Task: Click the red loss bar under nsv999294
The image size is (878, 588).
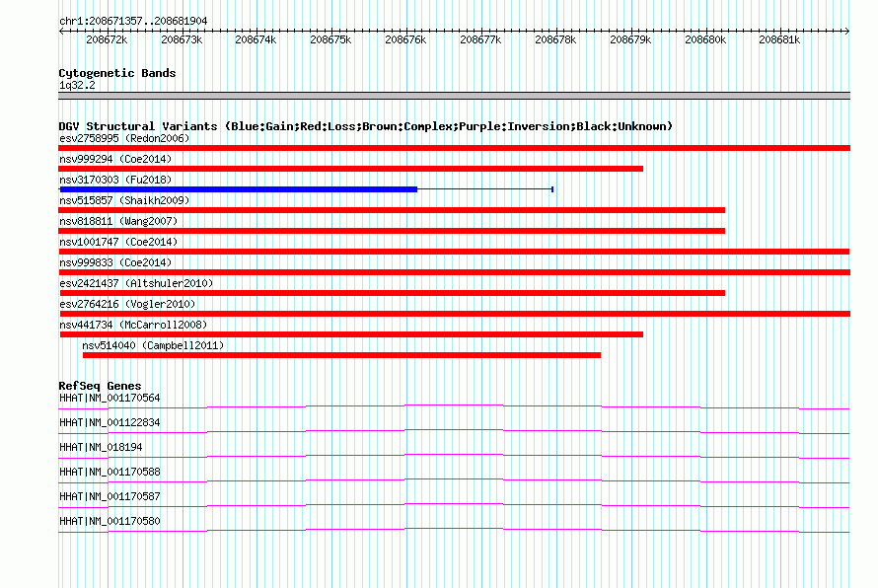Action: point(350,169)
